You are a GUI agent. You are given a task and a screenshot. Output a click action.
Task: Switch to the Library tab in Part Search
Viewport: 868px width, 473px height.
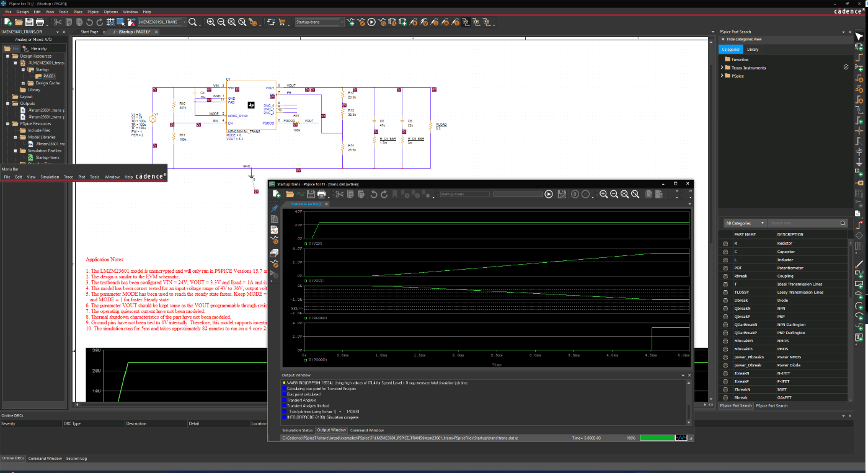click(x=753, y=49)
